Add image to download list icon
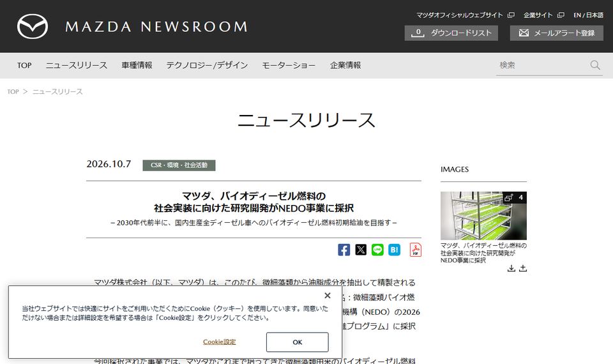 [x=523, y=268]
